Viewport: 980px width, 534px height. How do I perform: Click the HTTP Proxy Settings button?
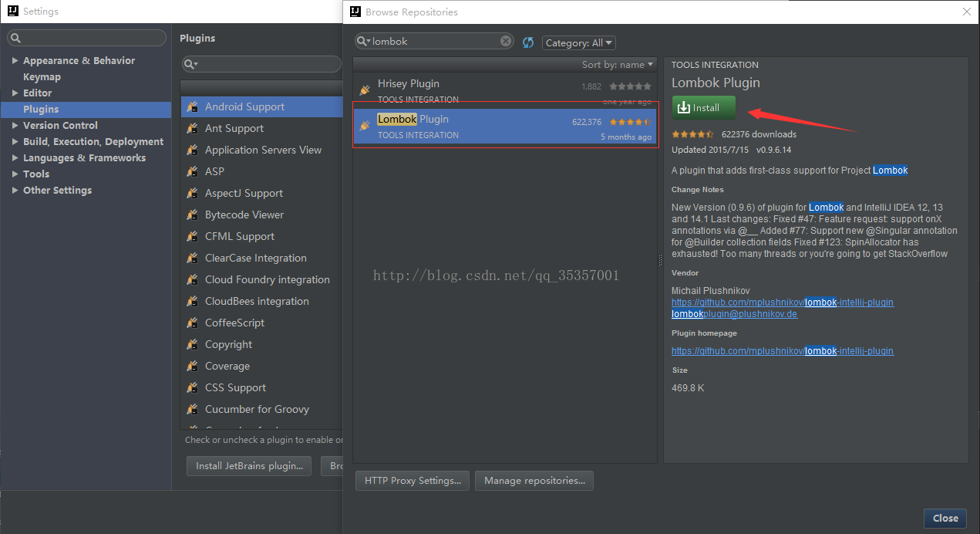click(x=413, y=481)
